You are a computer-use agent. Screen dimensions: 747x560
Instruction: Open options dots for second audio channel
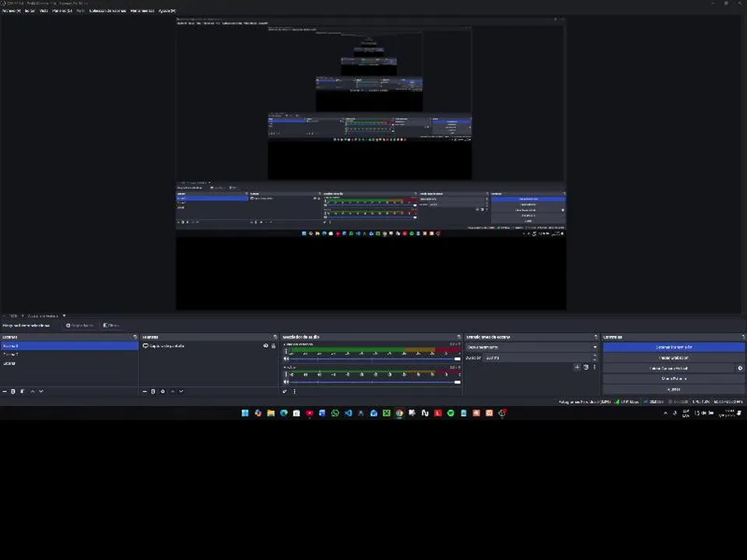tap(286, 374)
